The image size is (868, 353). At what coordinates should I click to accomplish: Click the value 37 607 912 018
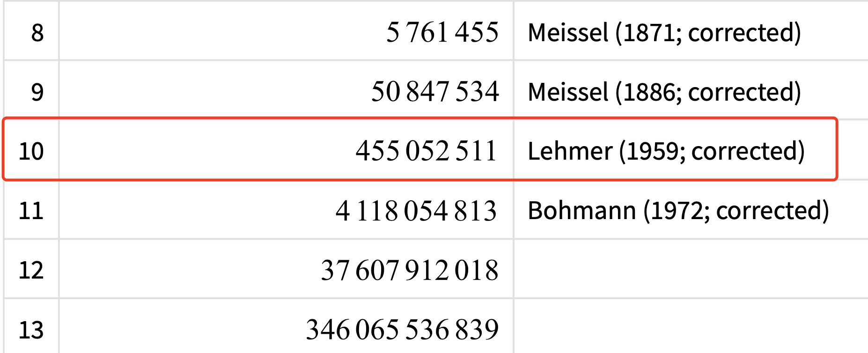click(x=410, y=270)
